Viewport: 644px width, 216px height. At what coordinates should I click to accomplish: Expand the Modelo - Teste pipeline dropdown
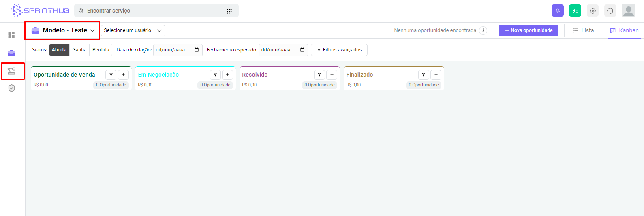[63, 30]
